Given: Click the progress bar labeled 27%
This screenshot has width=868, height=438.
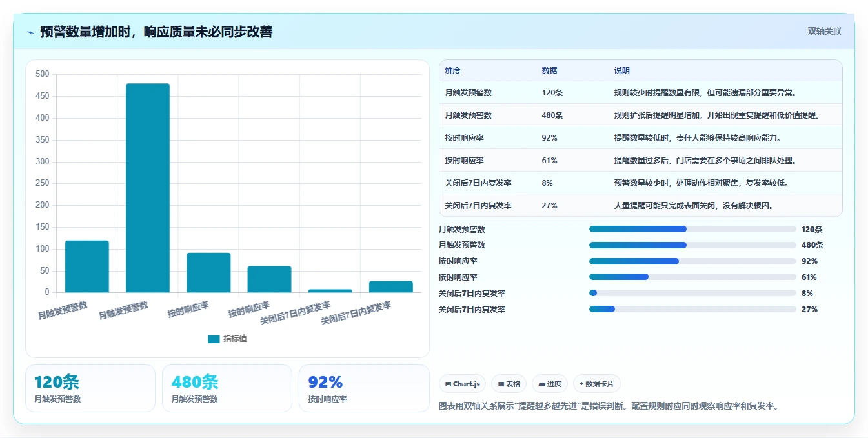Looking at the screenshot, I should [x=692, y=309].
